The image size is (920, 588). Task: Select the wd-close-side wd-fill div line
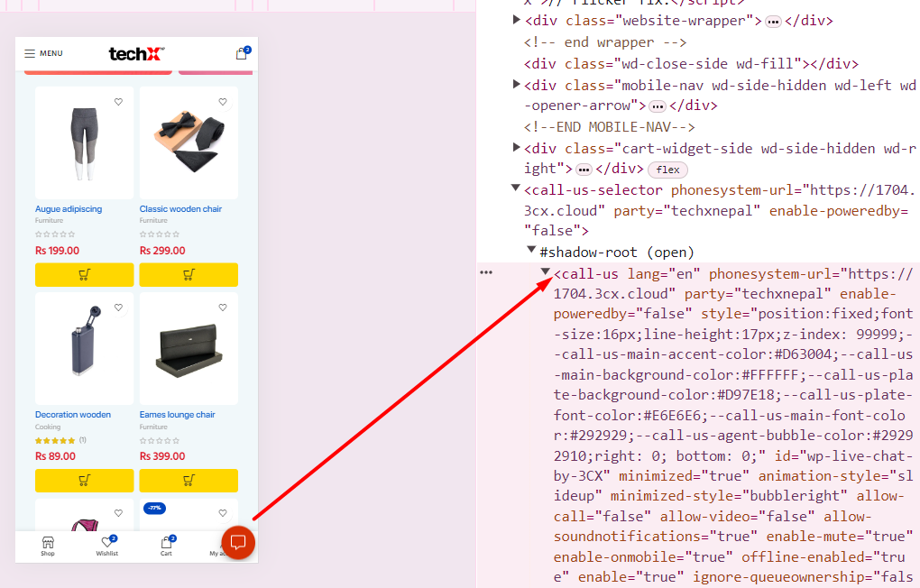[691, 64]
